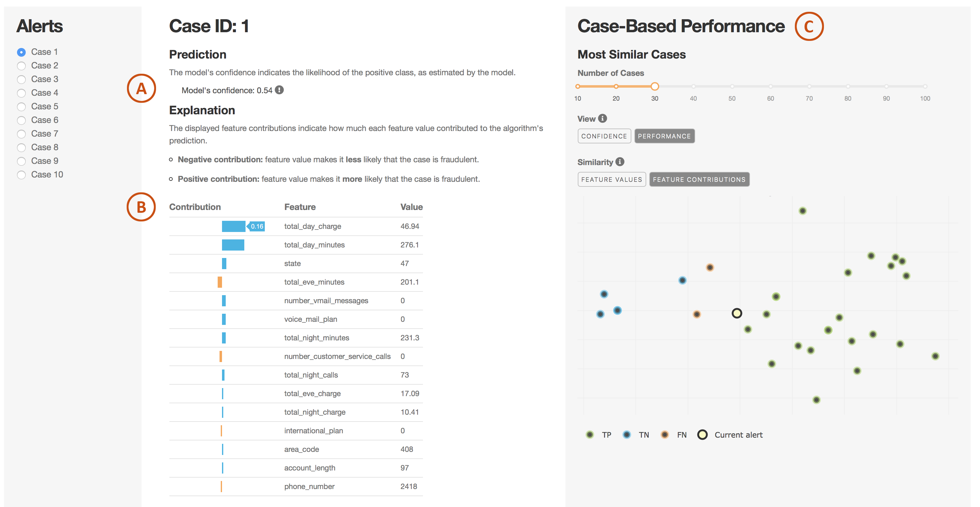Set similarity to FEATURE CONTRIBUTIONS

pos(699,180)
